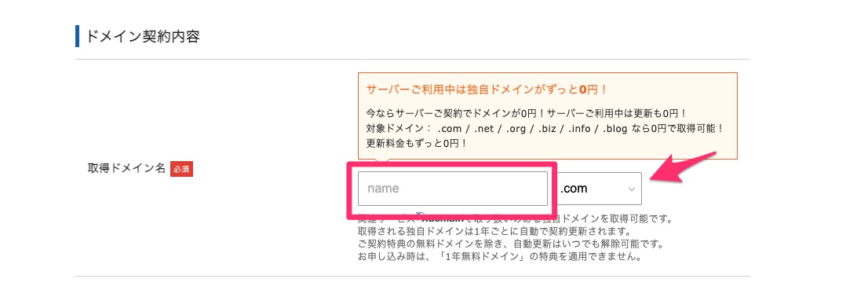Click the tooltip pointer under orange banner
The height and width of the screenshot is (290, 868).
coord(381,163)
